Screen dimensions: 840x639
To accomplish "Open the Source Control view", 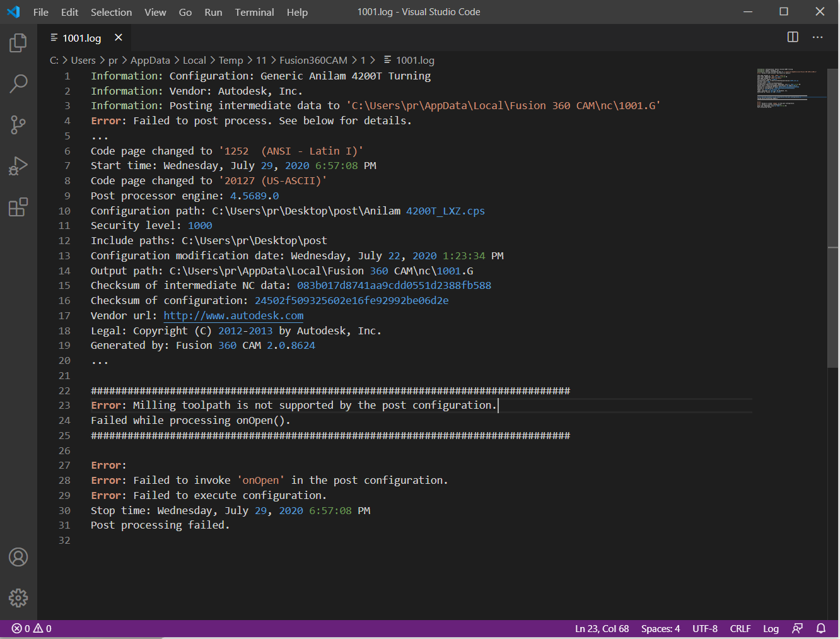I will [x=18, y=125].
